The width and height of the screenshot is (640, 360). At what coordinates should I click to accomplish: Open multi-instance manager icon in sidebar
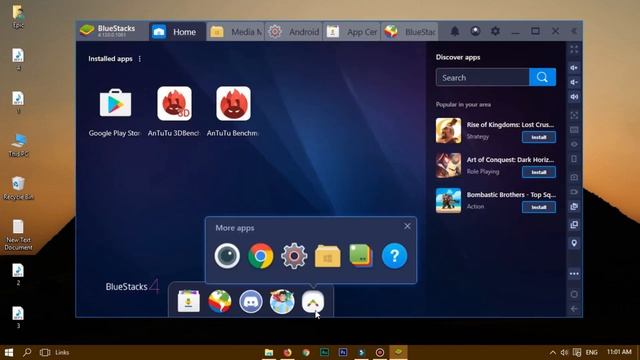click(x=574, y=225)
